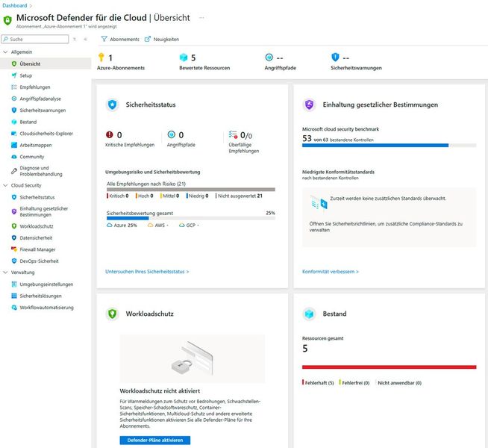The width and height of the screenshot is (488, 448).
Task: Click the Fehlerhaft (5) legend entry
Action: pyautogui.click(x=318, y=382)
